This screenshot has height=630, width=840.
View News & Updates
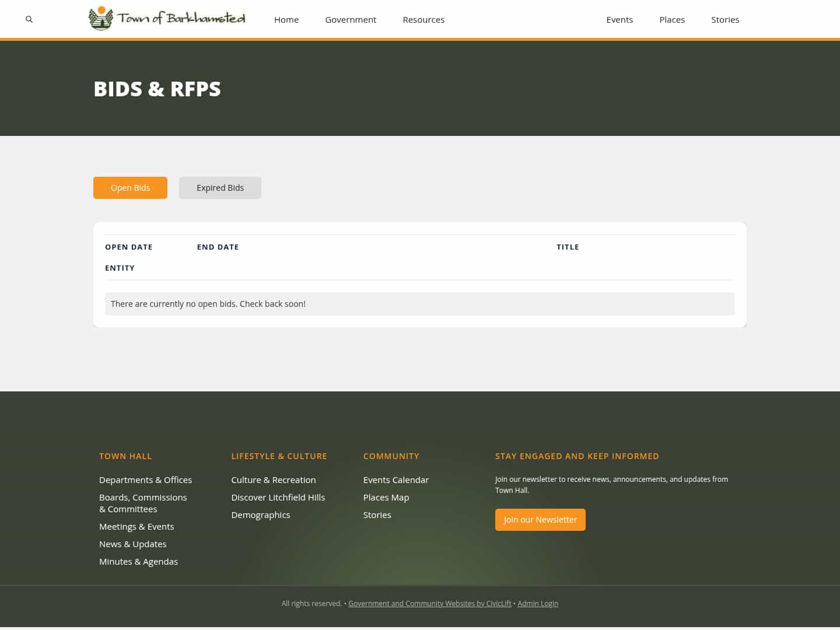[132, 544]
